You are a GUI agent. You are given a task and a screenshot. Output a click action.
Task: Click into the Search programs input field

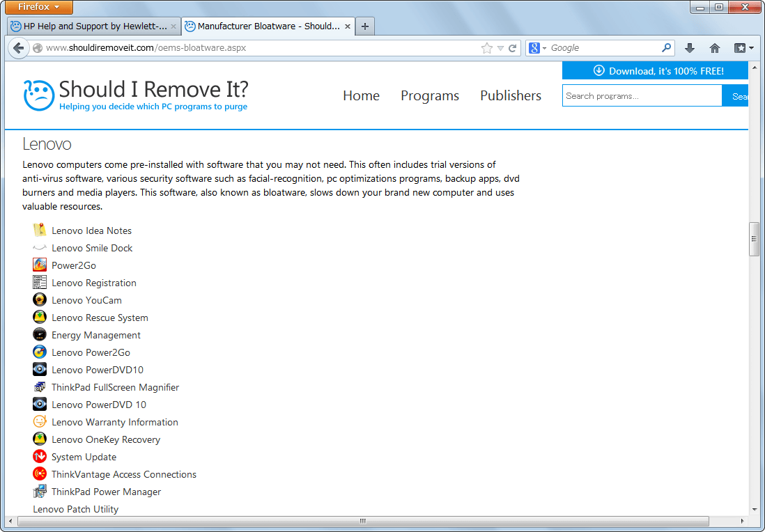tap(642, 96)
